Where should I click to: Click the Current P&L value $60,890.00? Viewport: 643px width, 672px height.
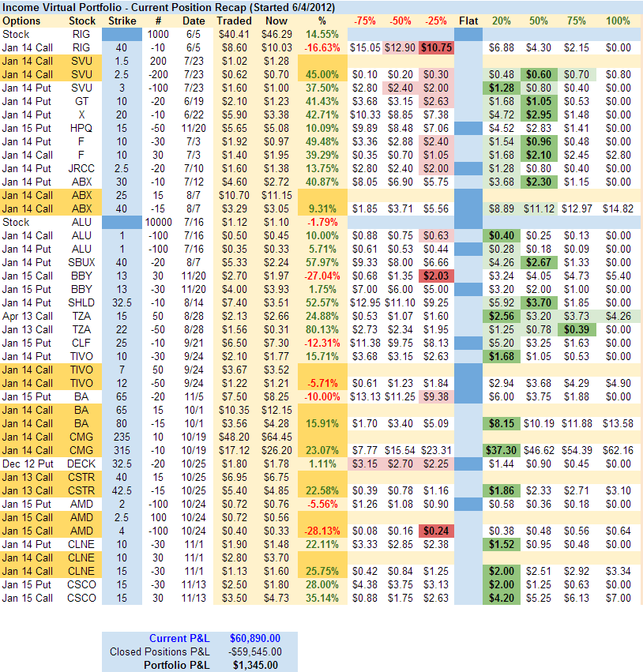point(254,638)
